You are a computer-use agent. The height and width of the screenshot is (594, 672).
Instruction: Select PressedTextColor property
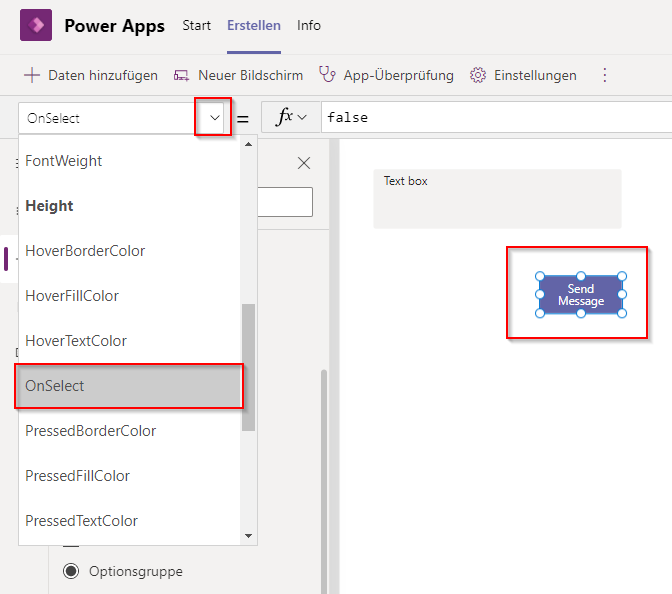(x=129, y=521)
